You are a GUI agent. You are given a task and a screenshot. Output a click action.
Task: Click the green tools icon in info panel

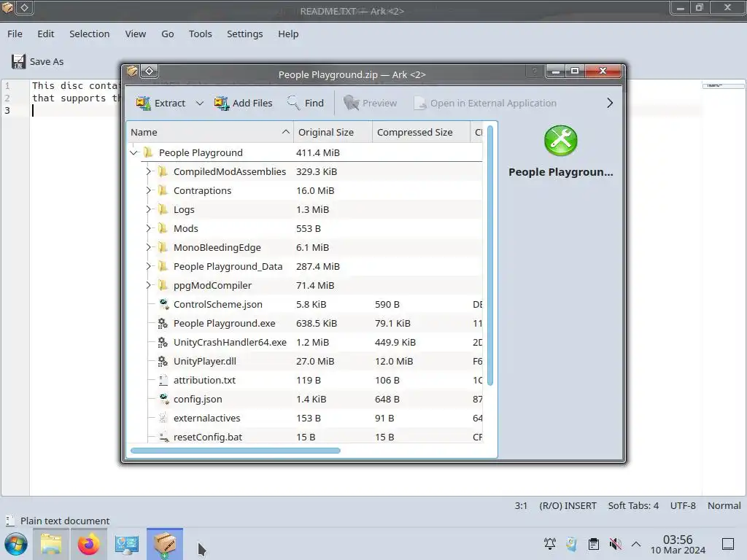click(x=561, y=141)
